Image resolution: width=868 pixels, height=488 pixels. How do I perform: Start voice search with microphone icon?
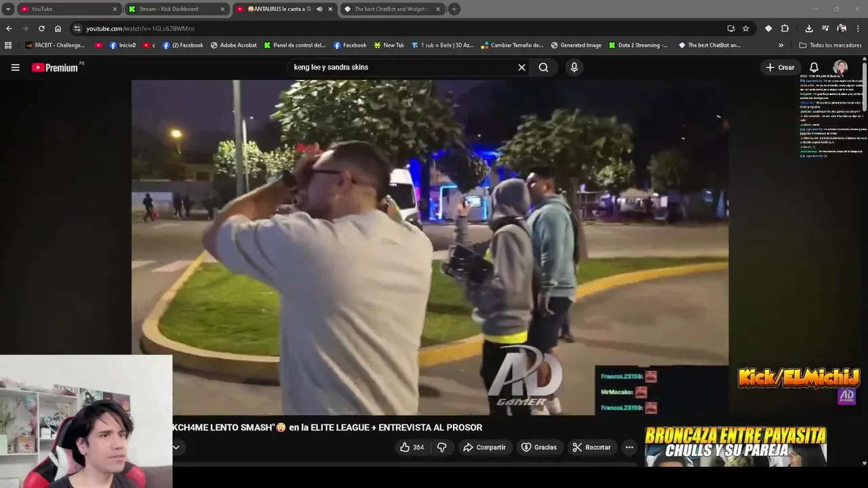pos(574,67)
